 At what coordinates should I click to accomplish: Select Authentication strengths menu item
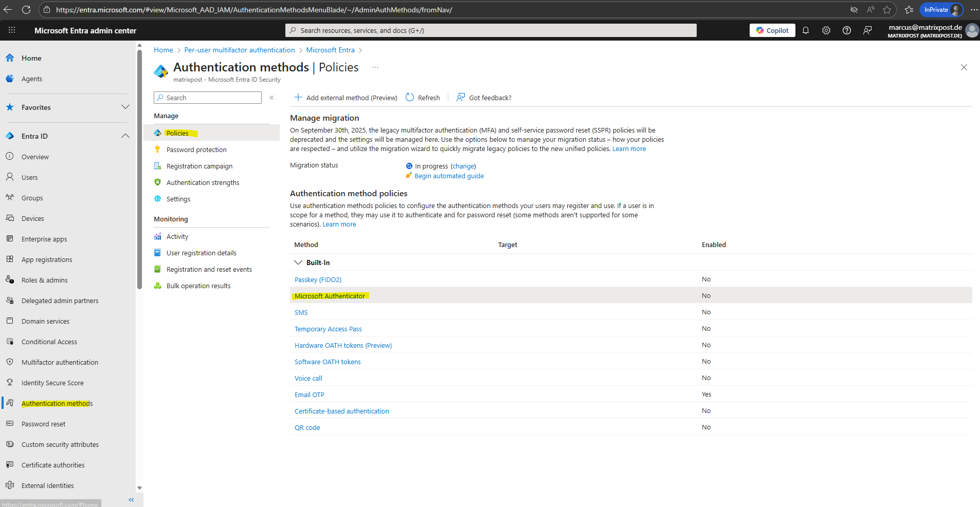(203, 182)
